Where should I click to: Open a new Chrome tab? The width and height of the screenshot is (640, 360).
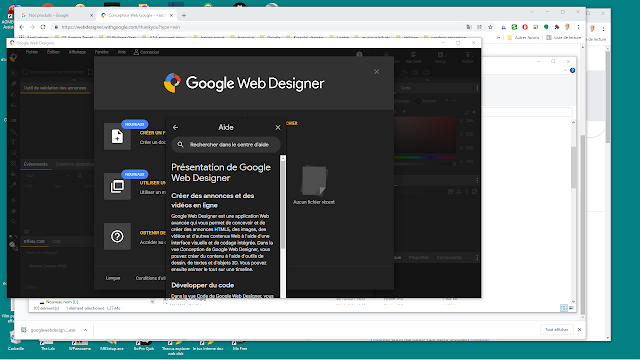point(184,15)
